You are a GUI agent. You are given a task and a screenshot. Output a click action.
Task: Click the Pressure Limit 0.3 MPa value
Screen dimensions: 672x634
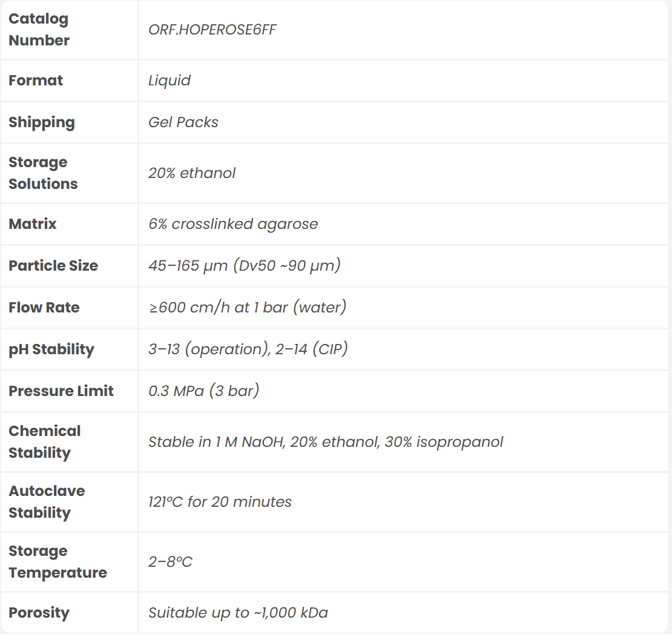click(204, 391)
